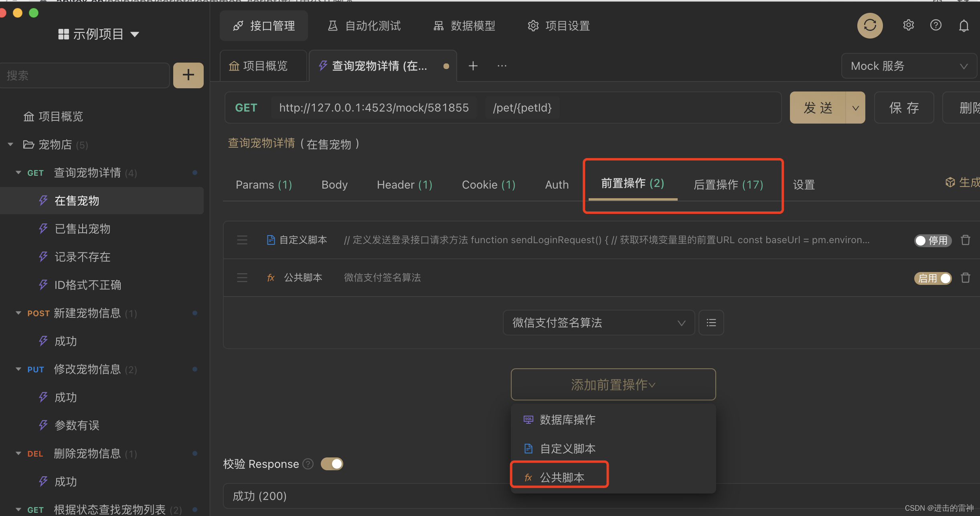980x516 pixels.
Task: Open notifications bell icon
Action: tap(964, 26)
